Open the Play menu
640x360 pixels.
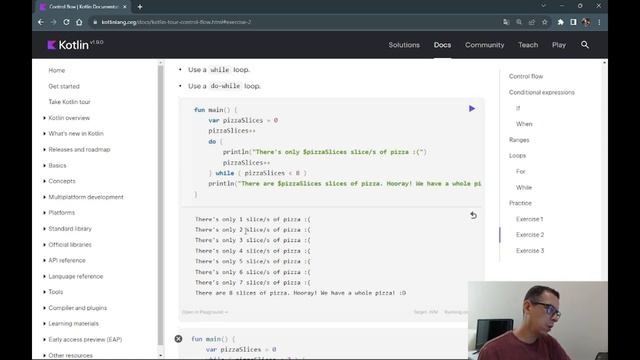click(x=559, y=45)
